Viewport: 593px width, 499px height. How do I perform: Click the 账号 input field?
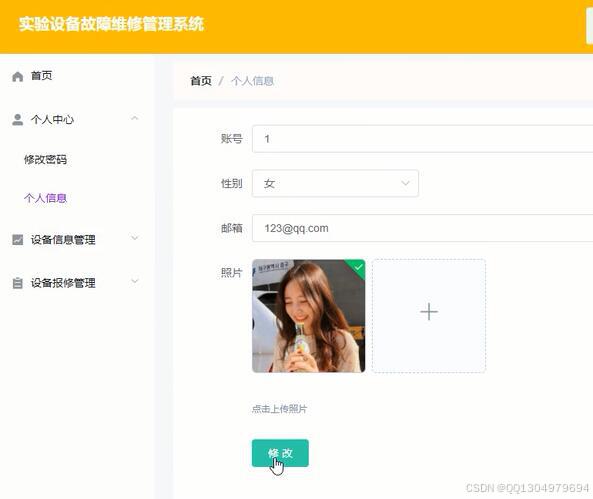422,139
